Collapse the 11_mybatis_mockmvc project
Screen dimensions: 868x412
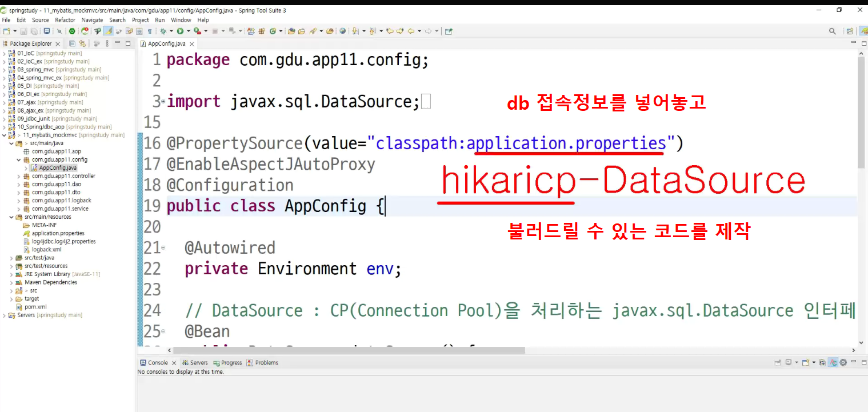[4, 135]
